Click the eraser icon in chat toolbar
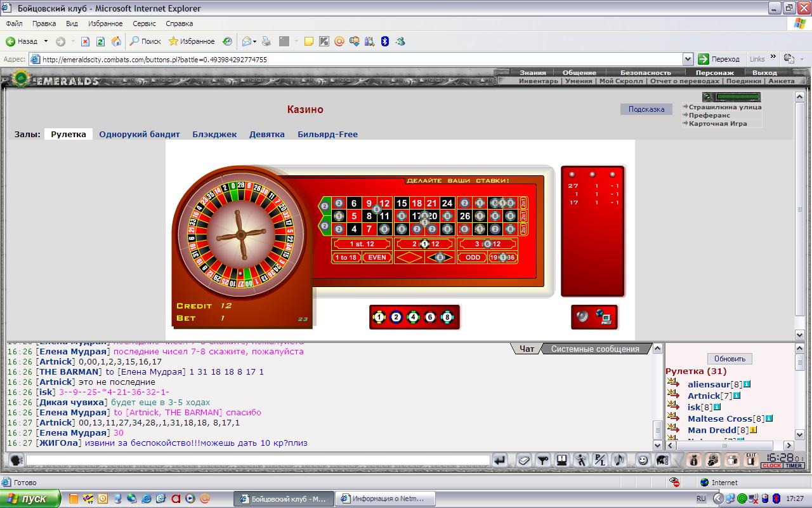Viewport: 812px width, 508px height. [523, 460]
